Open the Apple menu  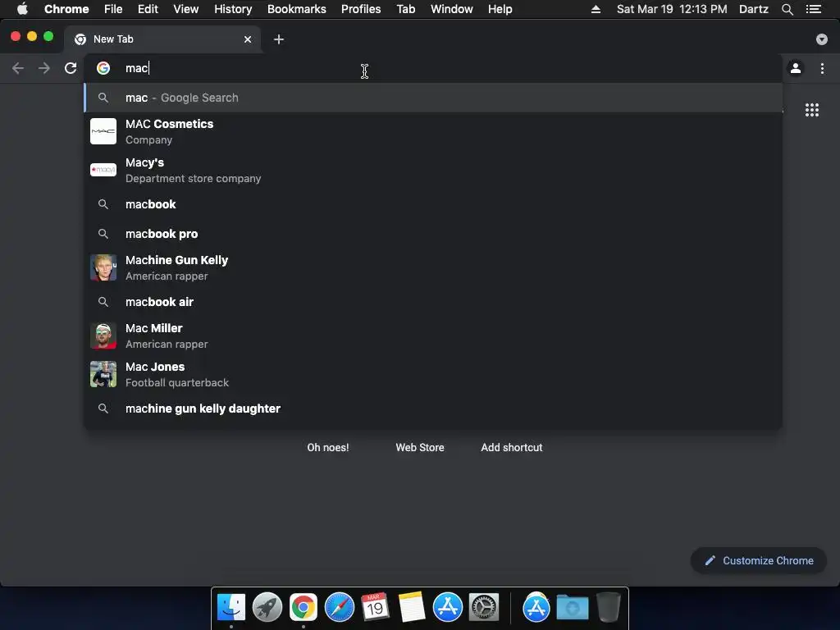point(22,8)
